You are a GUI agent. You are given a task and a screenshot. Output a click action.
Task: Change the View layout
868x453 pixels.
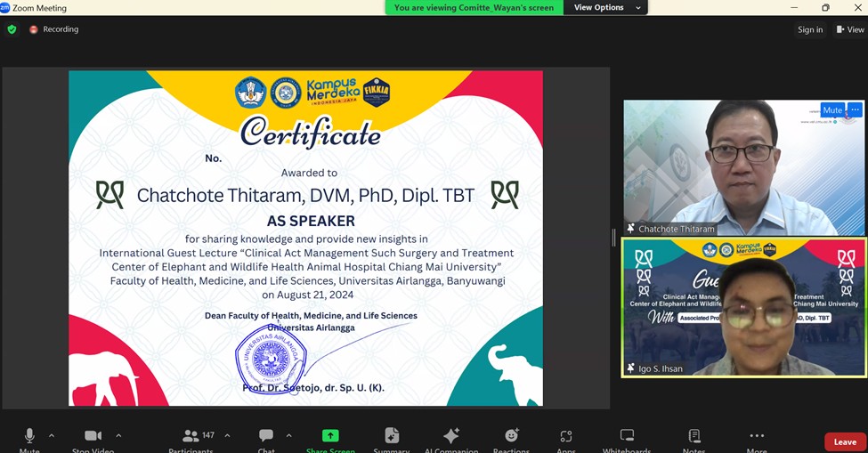click(850, 30)
